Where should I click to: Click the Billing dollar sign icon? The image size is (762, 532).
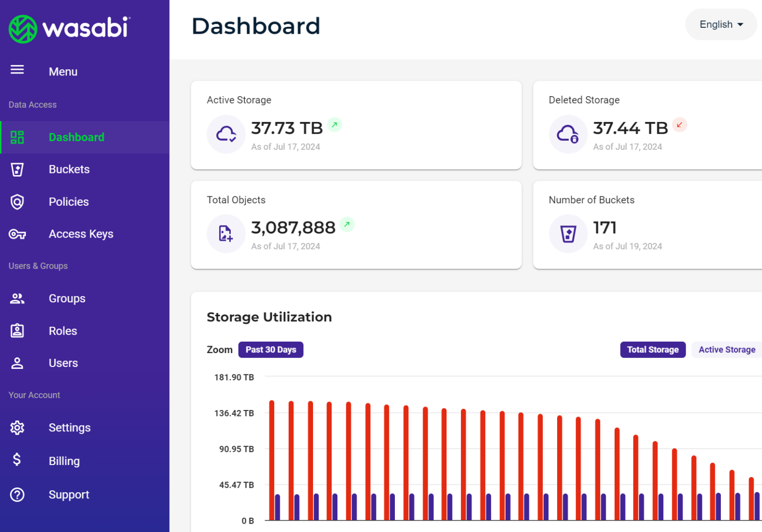[17, 460]
